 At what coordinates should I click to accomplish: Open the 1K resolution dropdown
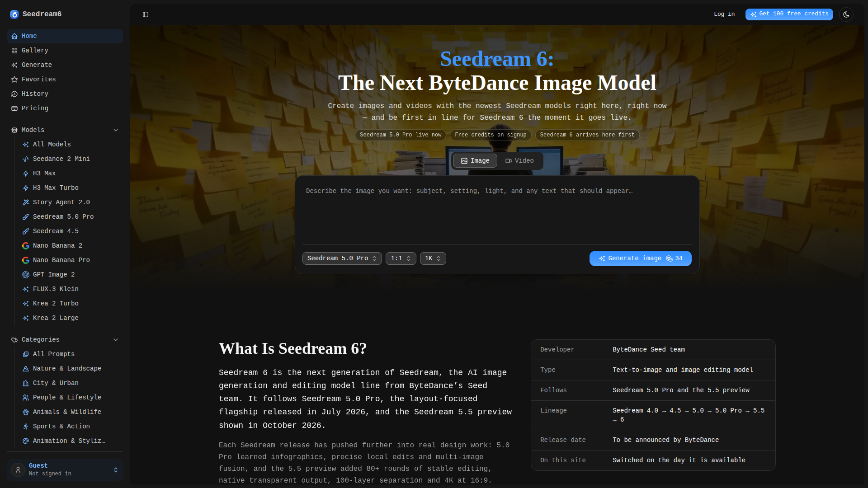[433, 258]
